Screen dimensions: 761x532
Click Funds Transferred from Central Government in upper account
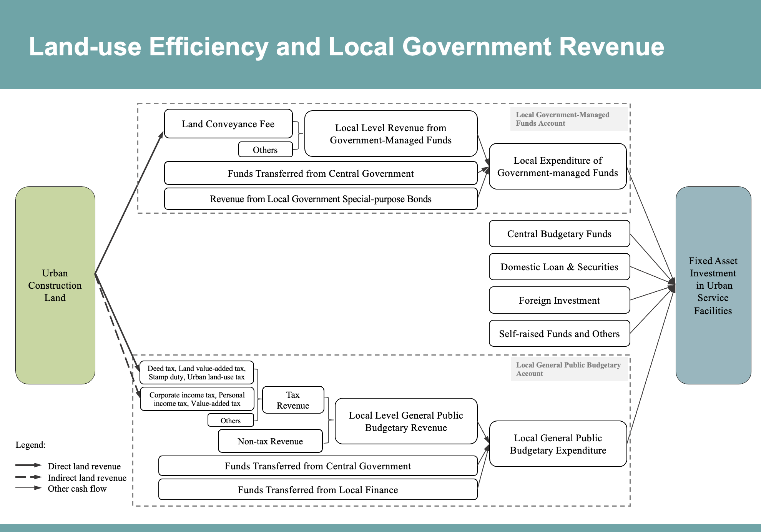[x=321, y=173]
